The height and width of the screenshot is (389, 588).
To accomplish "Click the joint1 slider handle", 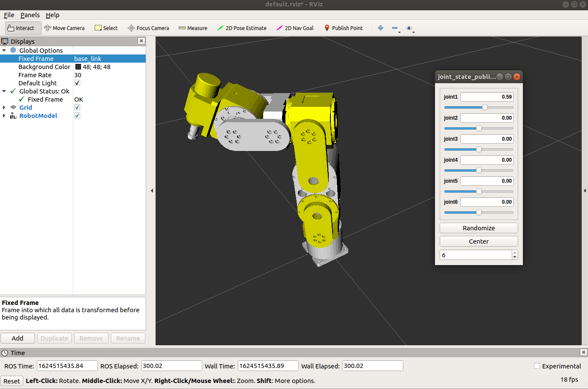I will point(485,107).
